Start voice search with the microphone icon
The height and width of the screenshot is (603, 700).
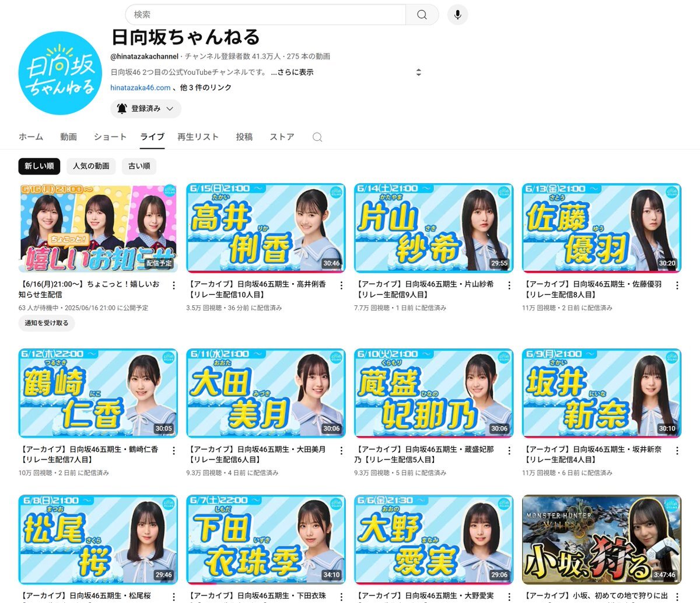point(458,15)
